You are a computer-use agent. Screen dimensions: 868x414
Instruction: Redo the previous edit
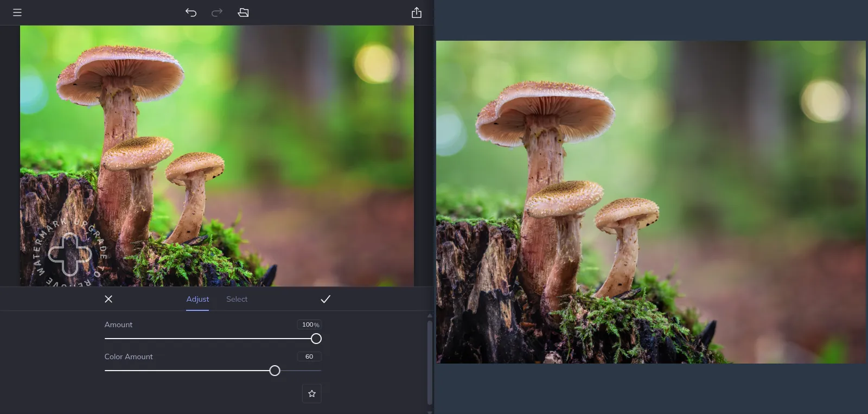(217, 12)
